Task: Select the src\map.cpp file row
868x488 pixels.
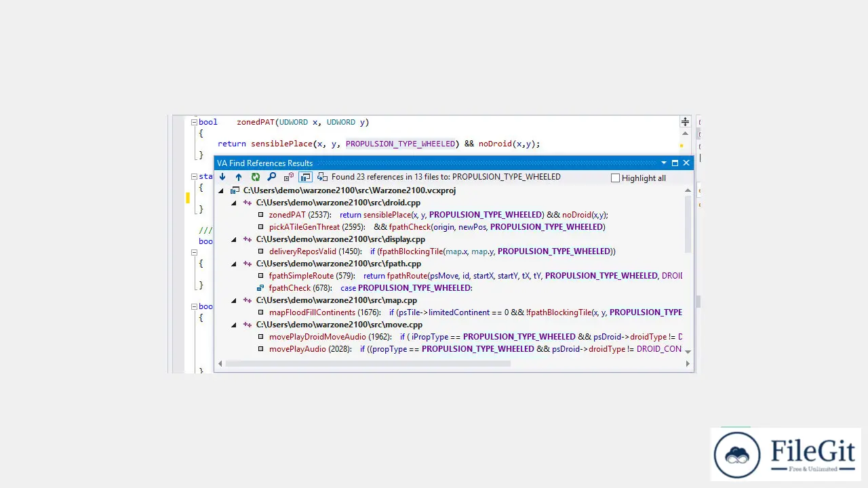Action: (336, 300)
